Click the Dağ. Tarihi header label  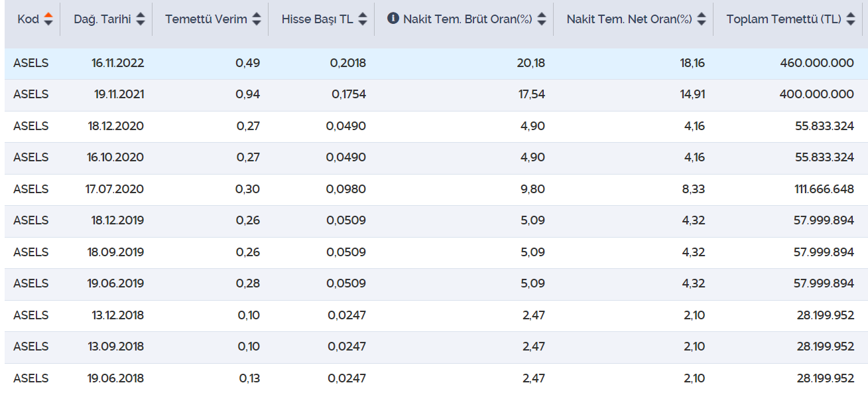pyautogui.click(x=102, y=19)
